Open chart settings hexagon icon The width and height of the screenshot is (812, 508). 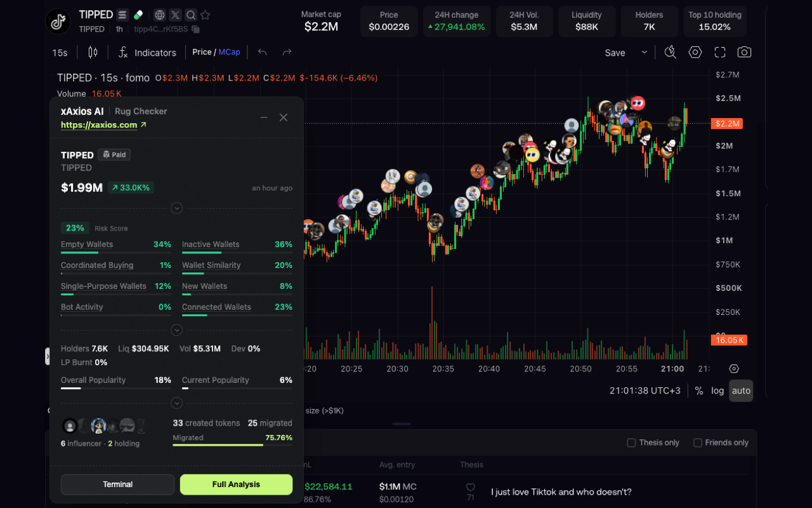coord(695,53)
